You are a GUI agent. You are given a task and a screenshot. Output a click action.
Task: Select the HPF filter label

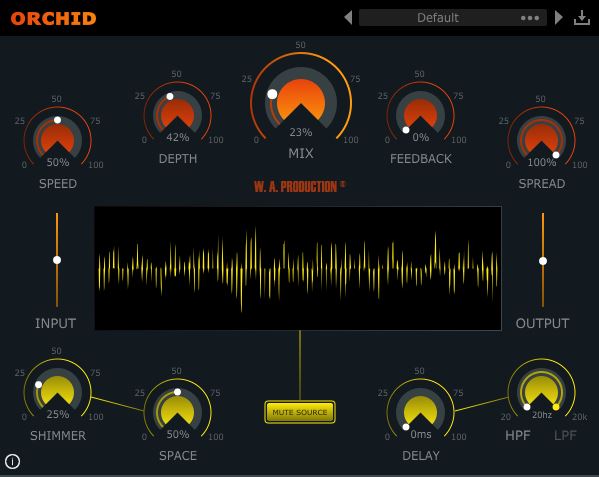[518, 435]
